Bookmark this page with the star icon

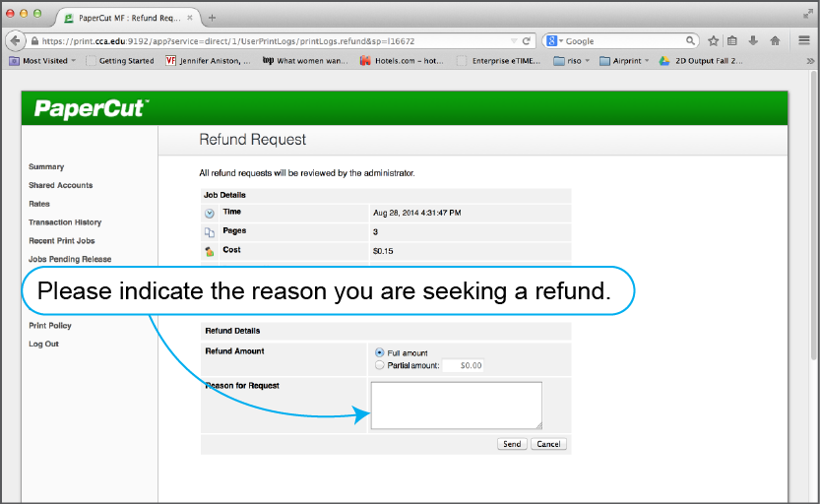(714, 40)
